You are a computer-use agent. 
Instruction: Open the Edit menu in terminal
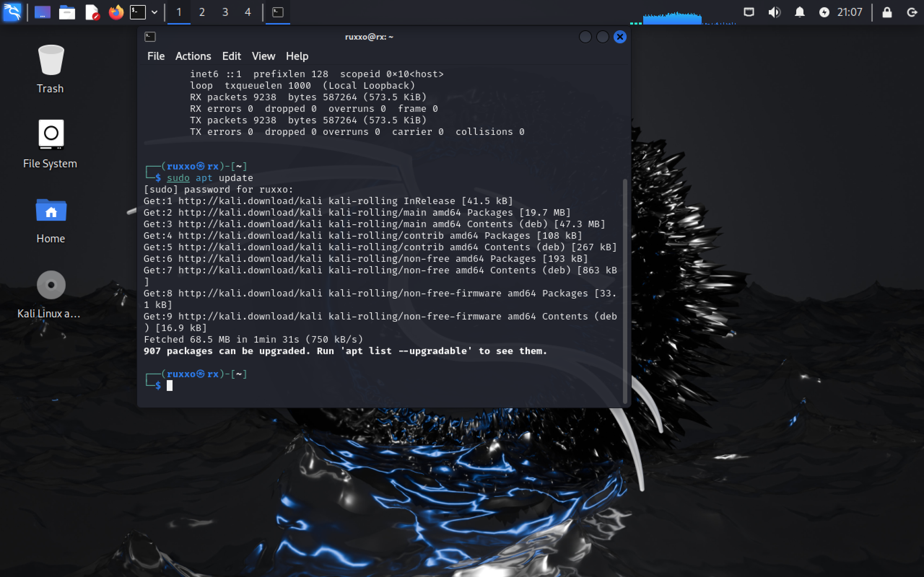[x=231, y=55]
